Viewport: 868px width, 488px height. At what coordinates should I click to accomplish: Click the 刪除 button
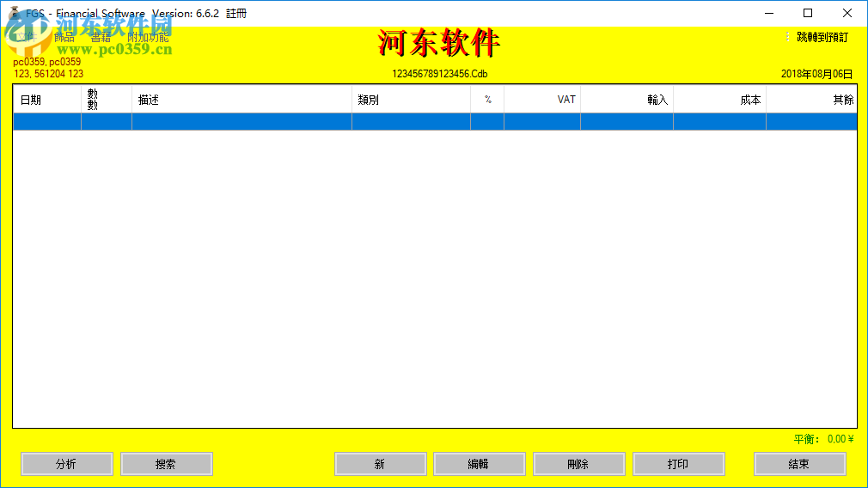point(579,464)
